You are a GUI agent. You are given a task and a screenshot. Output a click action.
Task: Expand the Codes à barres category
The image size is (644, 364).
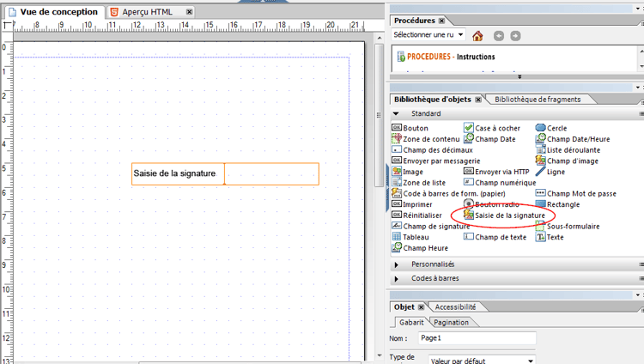point(397,279)
